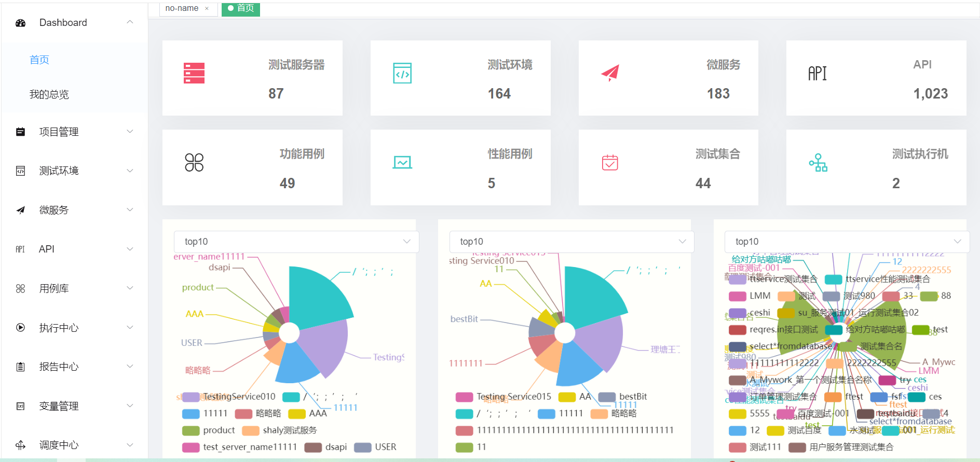Click the 测试环境 code-window sidebar icon

(x=21, y=171)
